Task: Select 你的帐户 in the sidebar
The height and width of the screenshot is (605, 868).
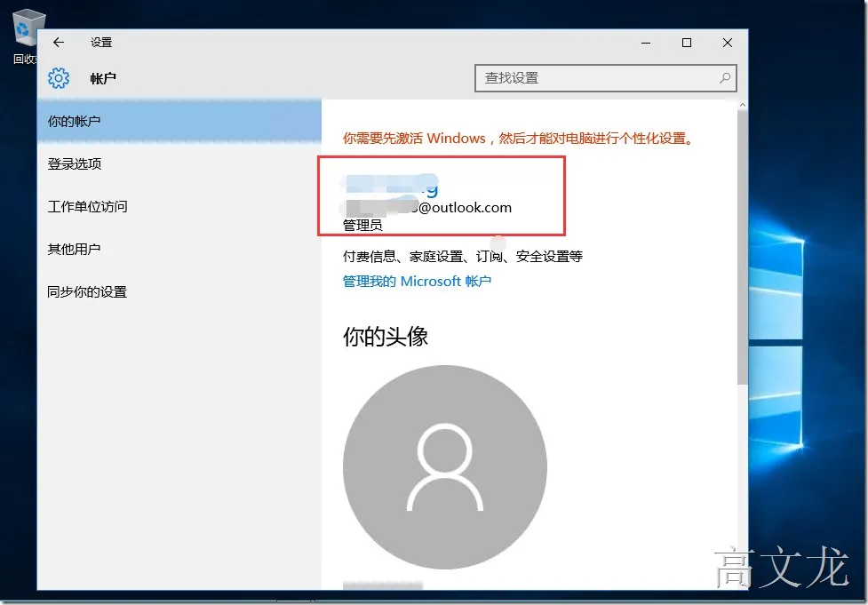Action: pyautogui.click(x=179, y=121)
